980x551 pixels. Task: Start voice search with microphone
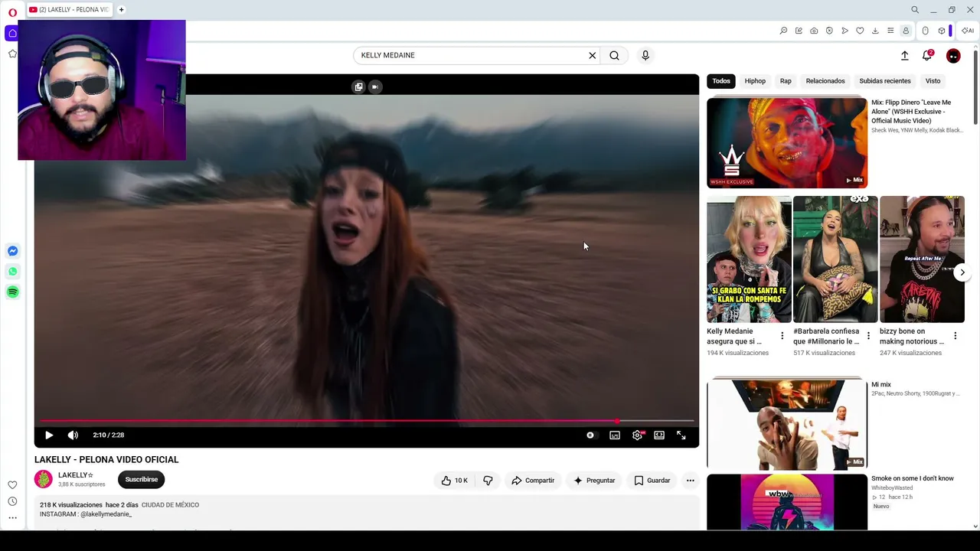(645, 55)
